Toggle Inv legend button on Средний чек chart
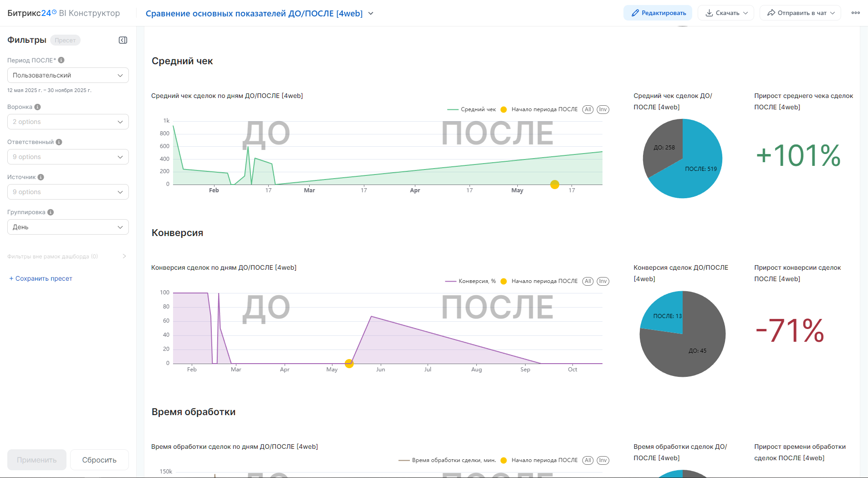Viewport: 868px width, 478px height. pyautogui.click(x=603, y=109)
